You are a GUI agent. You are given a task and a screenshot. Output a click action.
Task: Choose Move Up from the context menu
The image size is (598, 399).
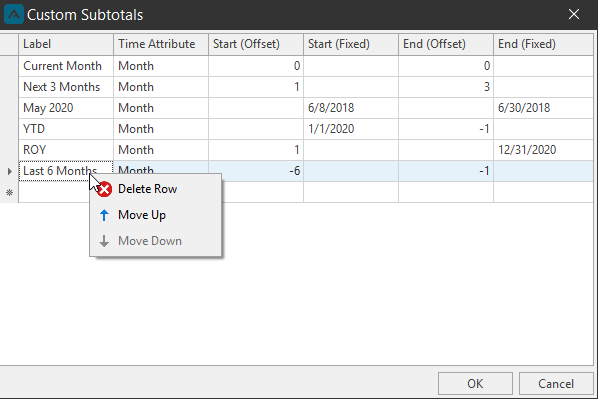tap(156, 215)
